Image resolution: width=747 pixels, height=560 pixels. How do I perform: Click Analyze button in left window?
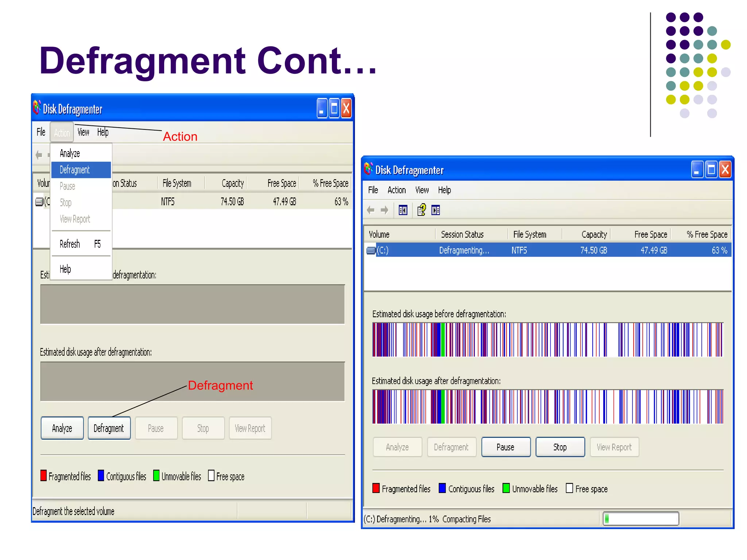pyautogui.click(x=62, y=428)
